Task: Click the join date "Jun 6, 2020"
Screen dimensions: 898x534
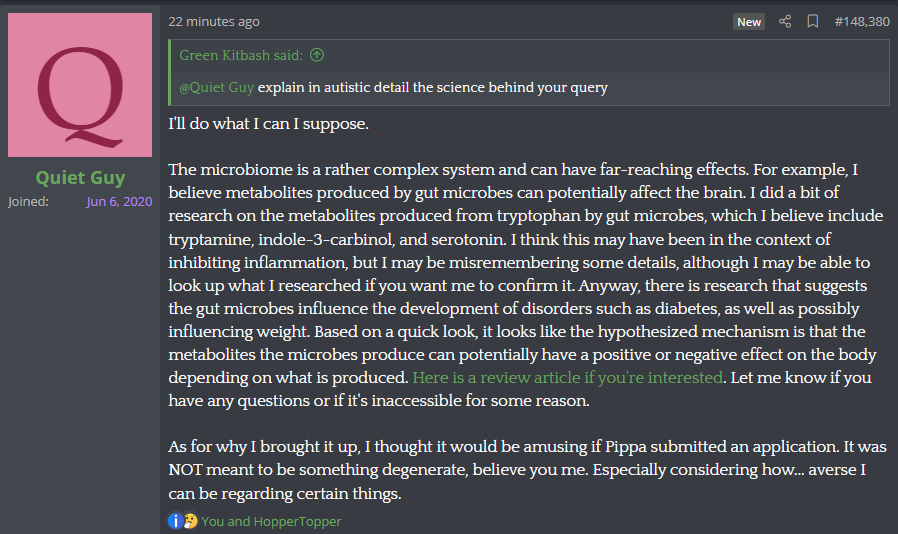Action: point(119,202)
